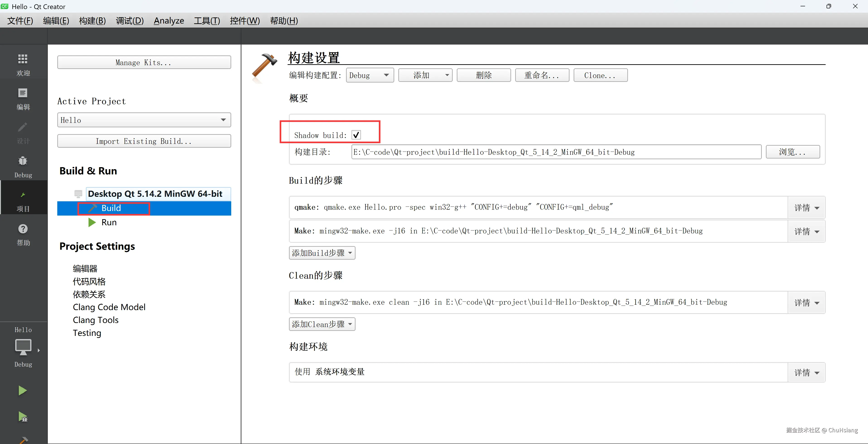868x444 pixels.
Task: Click the Manage Kits... button
Action: pos(144,63)
